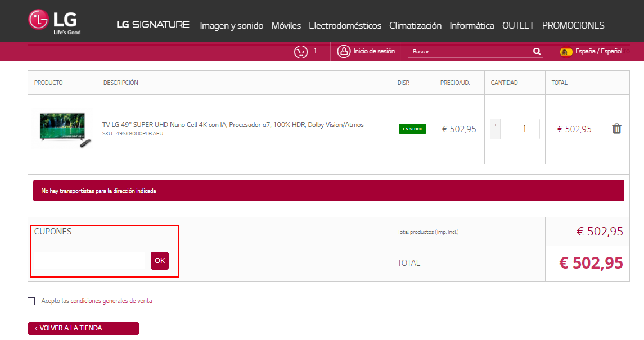Image resolution: width=644 pixels, height=340 pixels.
Task: Increase quantity with plus button
Action: coord(495,125)
